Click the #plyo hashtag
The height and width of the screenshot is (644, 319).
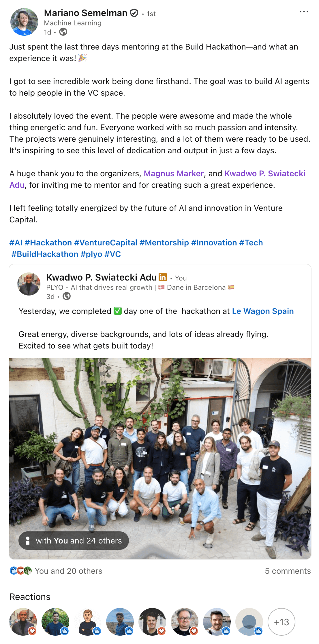tap(91, 254)
